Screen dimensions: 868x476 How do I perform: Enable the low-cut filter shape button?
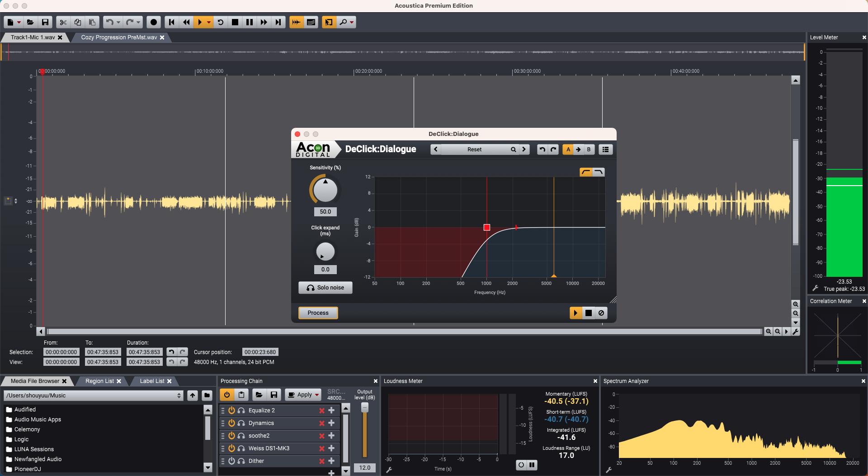(x=586, y=172)
